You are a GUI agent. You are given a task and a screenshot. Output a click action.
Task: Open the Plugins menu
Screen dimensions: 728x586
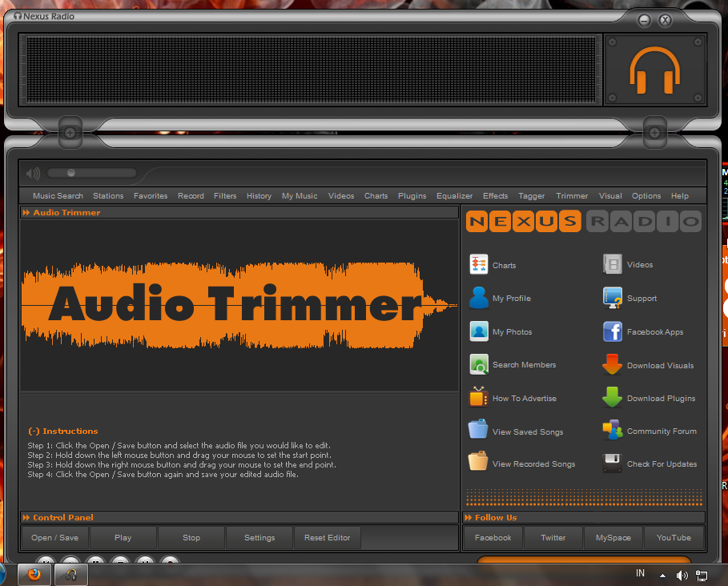pos(412,196)
